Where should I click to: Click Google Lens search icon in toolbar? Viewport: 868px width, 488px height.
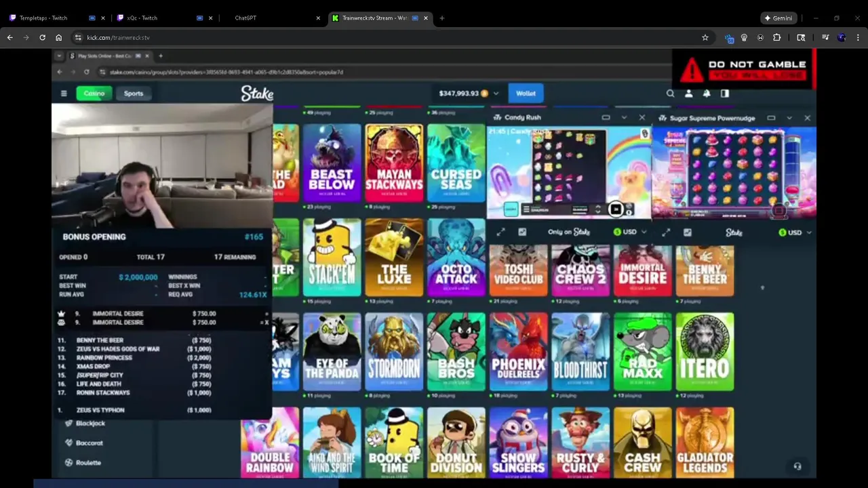[801, 37]
